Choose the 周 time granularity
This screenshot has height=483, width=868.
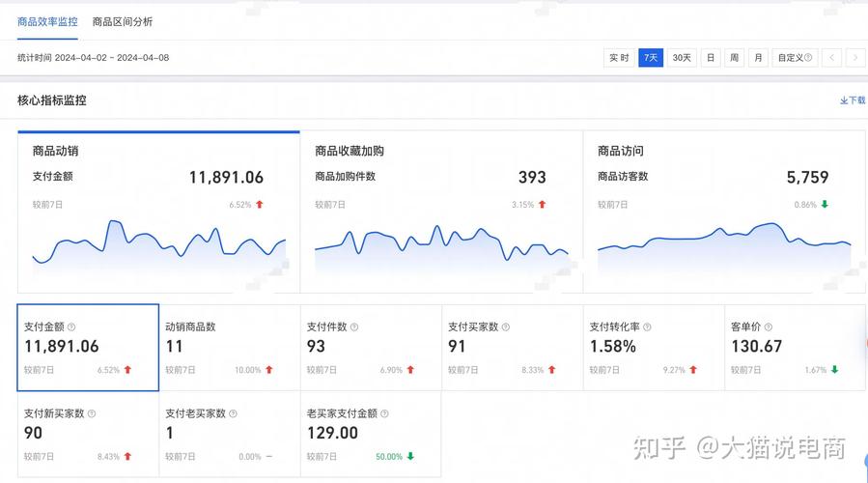point(734,58)
